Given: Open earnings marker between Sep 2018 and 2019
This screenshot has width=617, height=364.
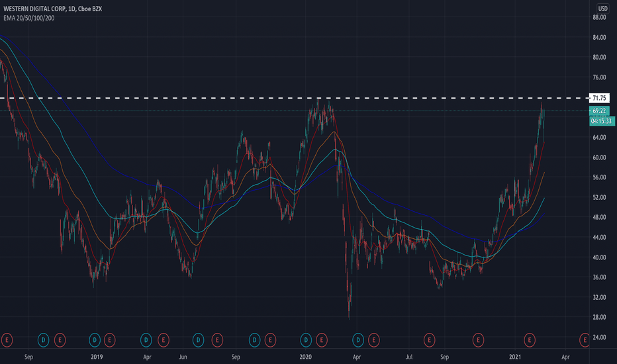Looking at the screenshot, I should pos(60,340).
